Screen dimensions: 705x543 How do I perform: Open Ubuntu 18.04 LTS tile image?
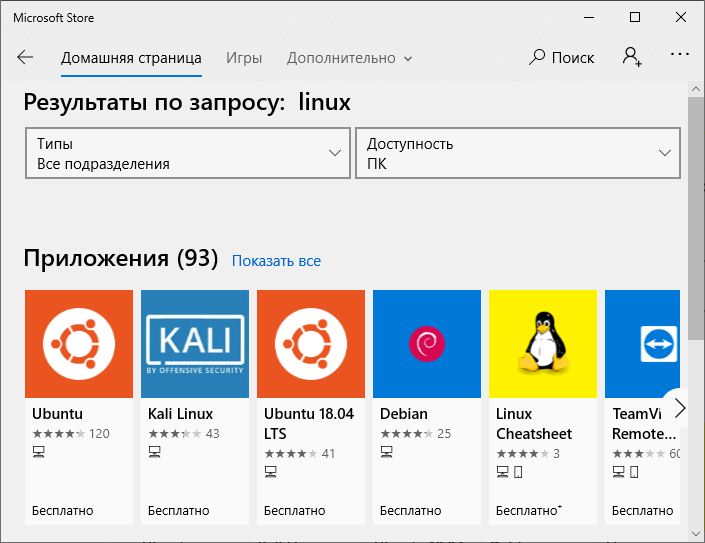(x=311, y=344)
